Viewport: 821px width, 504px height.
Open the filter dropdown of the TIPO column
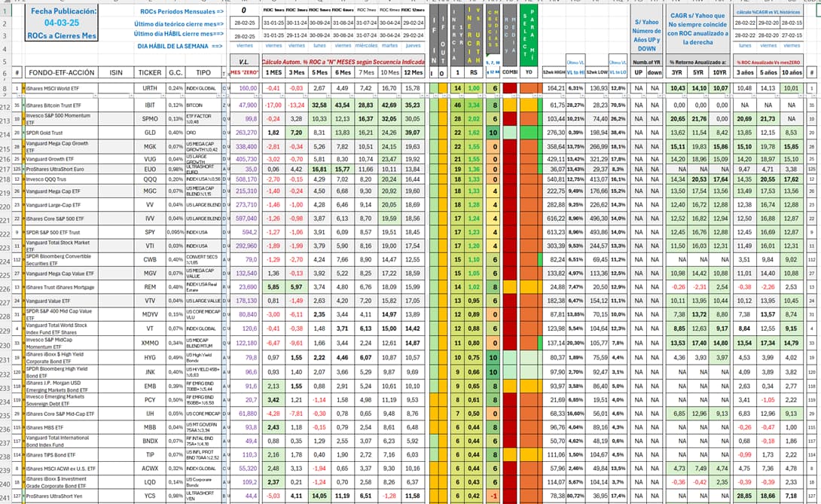coord(218,96)
